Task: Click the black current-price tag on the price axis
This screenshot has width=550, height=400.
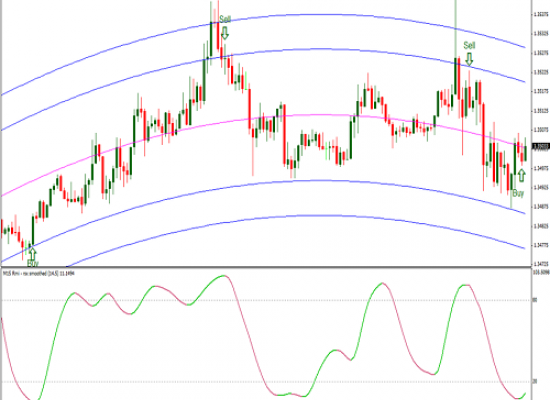Action: (540, 146)
